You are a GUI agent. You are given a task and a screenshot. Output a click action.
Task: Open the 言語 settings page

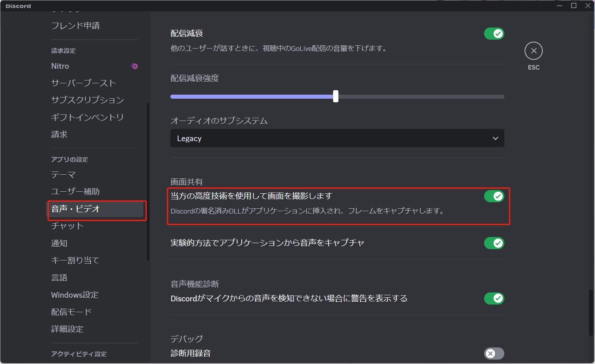tap(59, 277)
